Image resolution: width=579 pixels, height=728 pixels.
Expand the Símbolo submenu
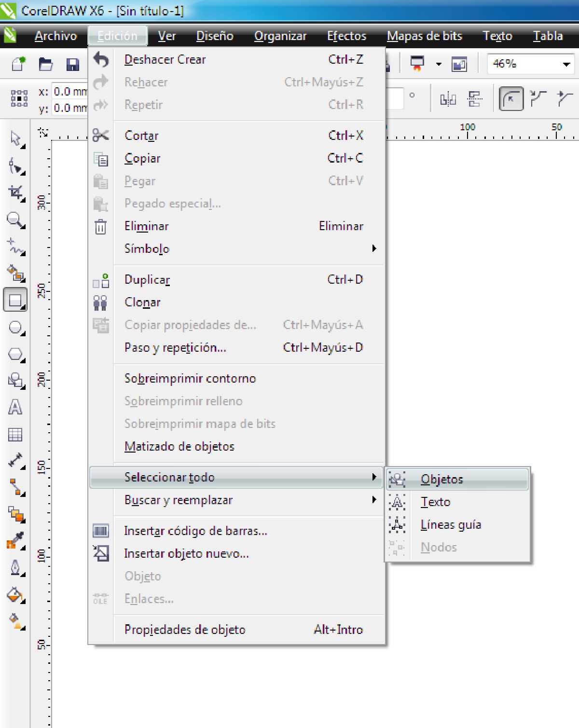tap(249, 248)
